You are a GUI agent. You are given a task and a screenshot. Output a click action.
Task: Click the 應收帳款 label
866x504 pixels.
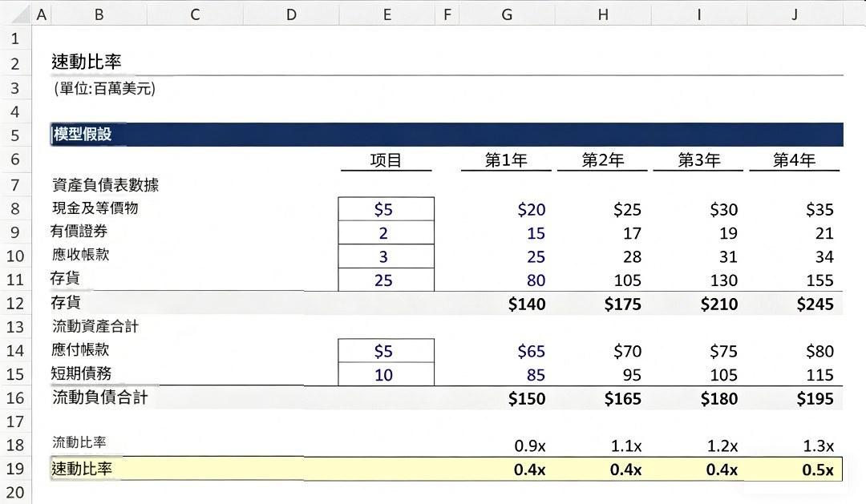[x=81, y=255]
